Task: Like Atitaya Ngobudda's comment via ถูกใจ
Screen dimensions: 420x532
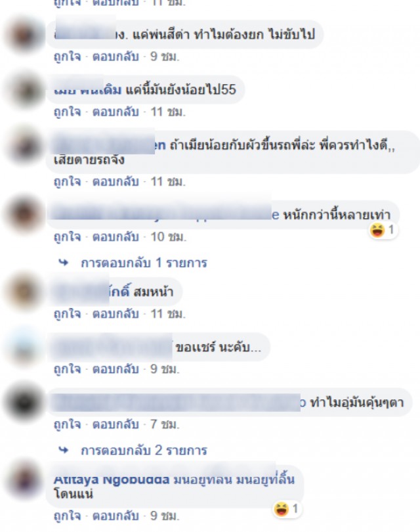Action: [x=68, y=516]
